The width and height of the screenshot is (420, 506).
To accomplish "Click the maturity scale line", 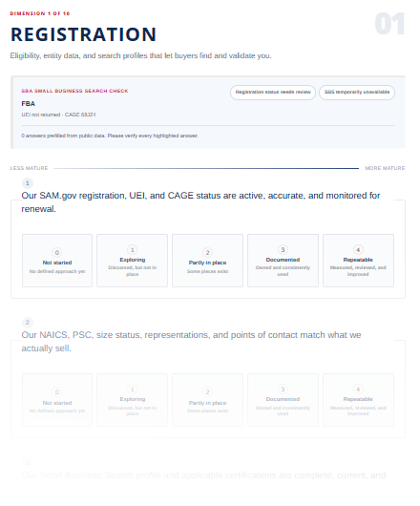I will (x=206, y=168).
